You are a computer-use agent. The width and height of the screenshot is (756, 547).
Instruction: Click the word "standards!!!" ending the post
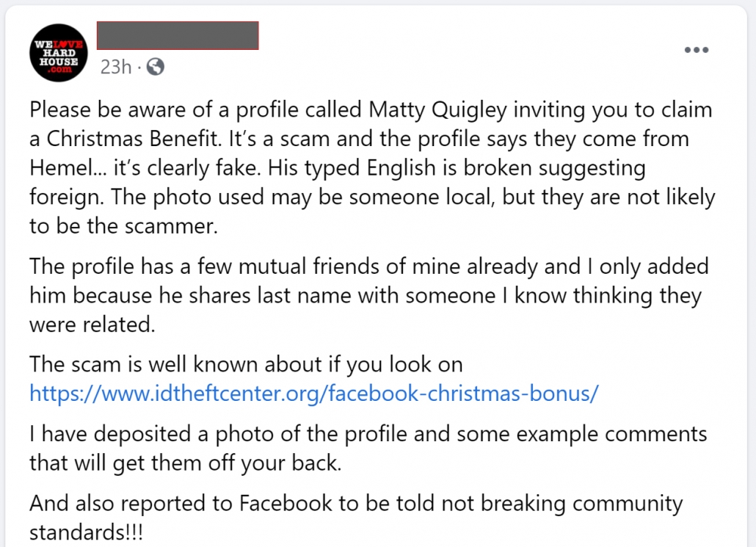(86, 532)
